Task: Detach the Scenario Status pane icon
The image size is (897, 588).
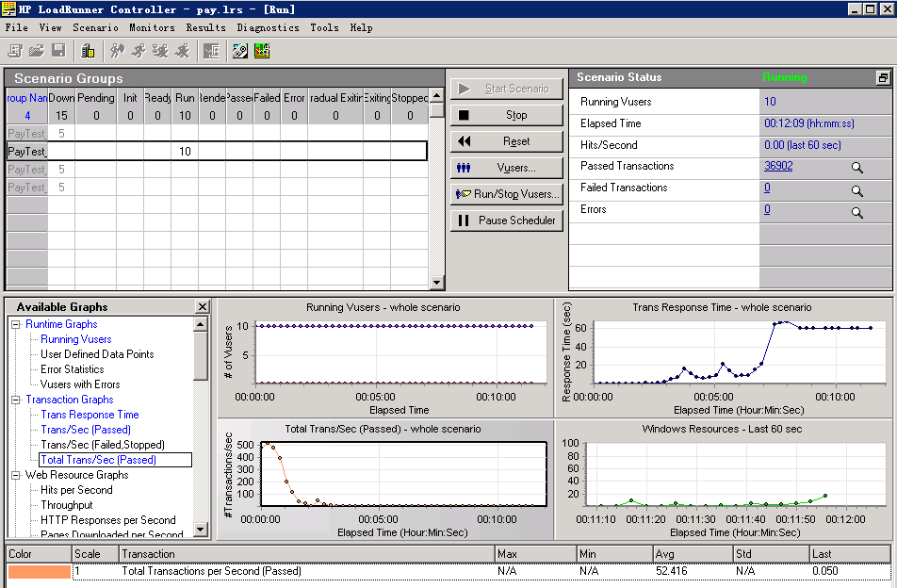Action: pos(883,78)
